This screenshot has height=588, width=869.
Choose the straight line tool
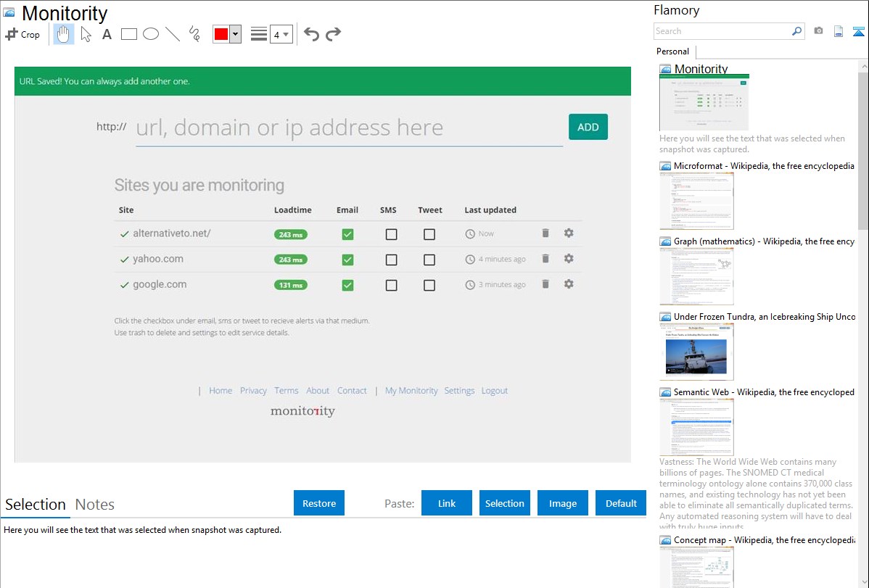pyautogui.click(x=173, y=34)
